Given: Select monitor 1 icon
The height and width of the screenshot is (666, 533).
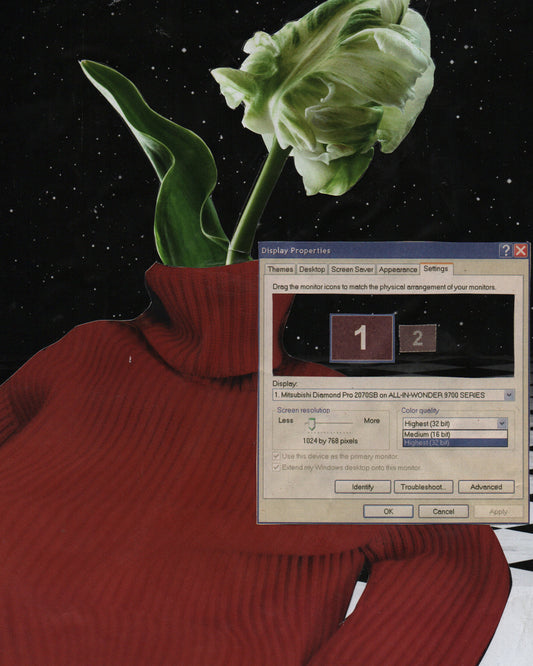Looking at the screenshot, I should 362,338.
